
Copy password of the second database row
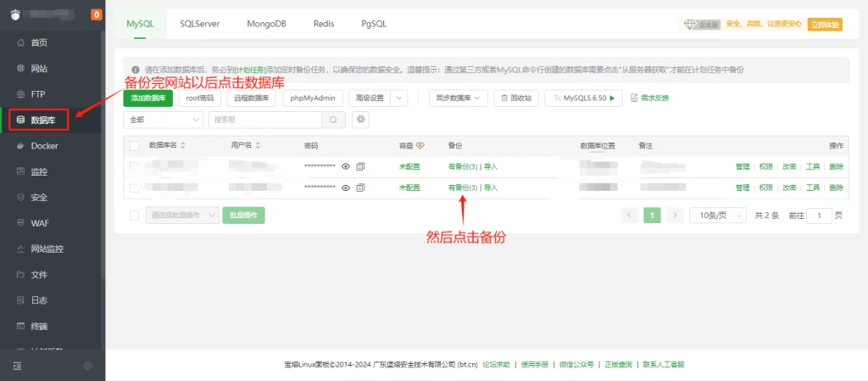coord(360,188)
